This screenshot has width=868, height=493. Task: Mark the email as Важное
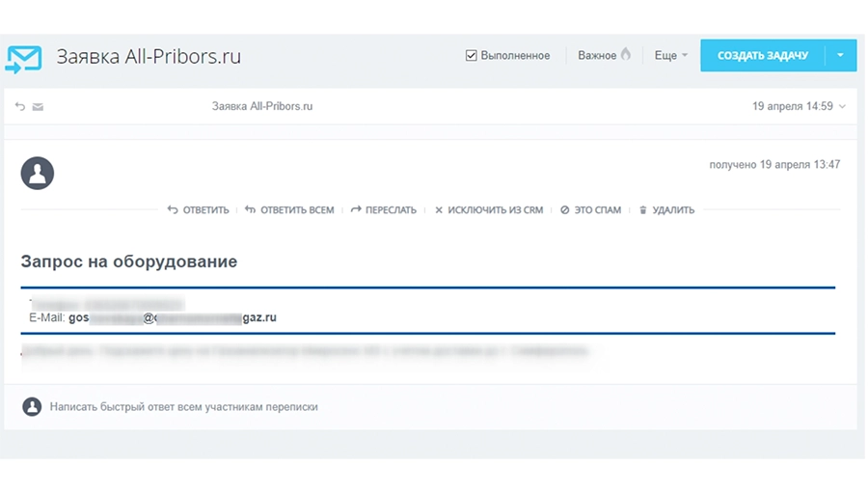(x=597, y=56)
